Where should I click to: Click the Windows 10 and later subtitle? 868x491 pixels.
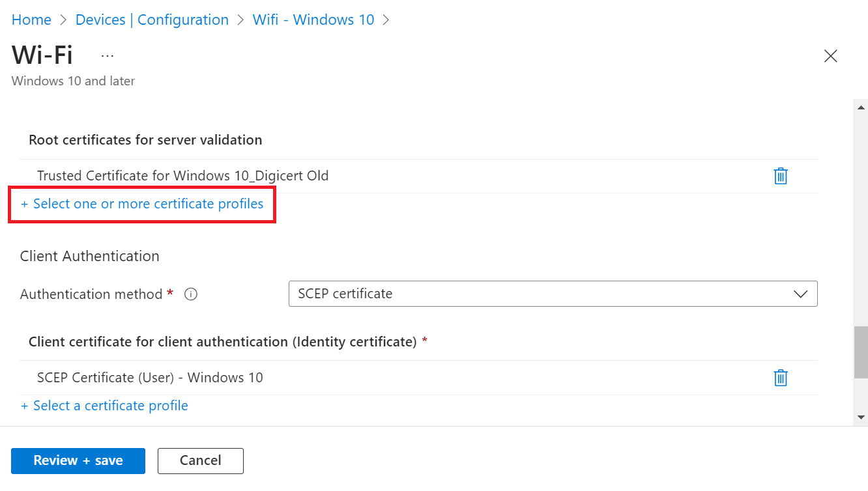pos(73,81)
